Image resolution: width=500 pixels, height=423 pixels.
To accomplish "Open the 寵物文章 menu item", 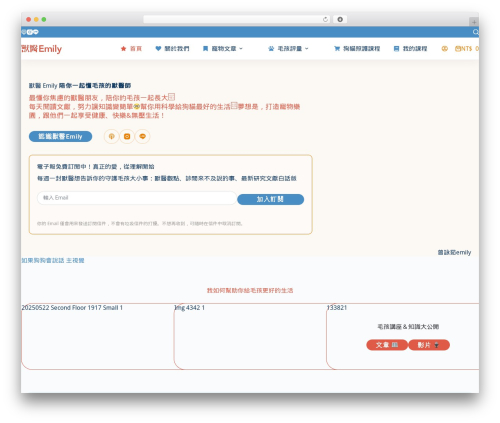I will 224,49.
